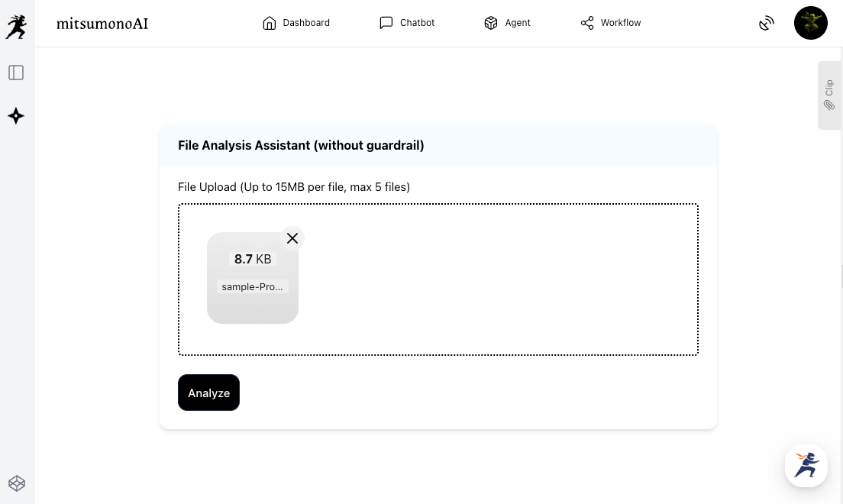Open the user avatar menu
The height and width of the screenshot is (504, 843).
click(x=811, y=24)
